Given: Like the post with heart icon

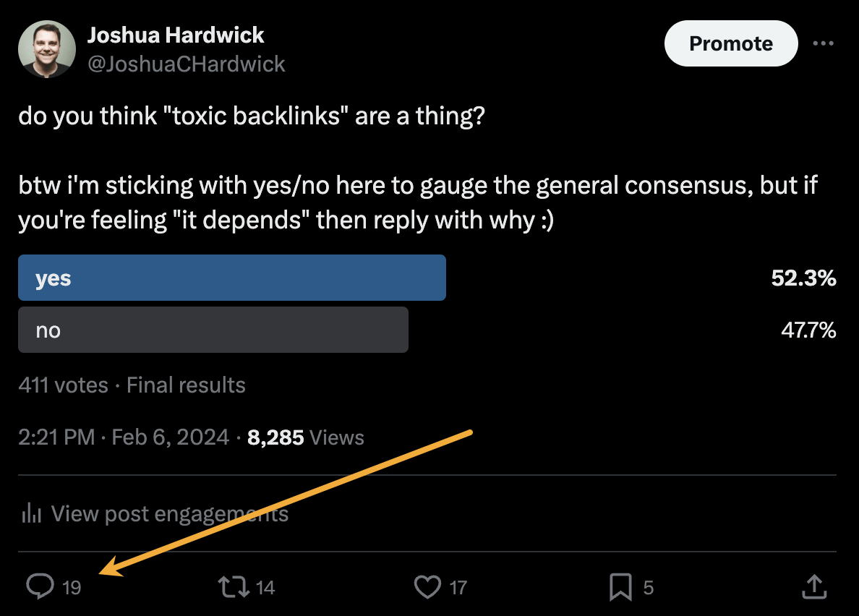Looking at the screenshot, I should click(x=427, y=587).
